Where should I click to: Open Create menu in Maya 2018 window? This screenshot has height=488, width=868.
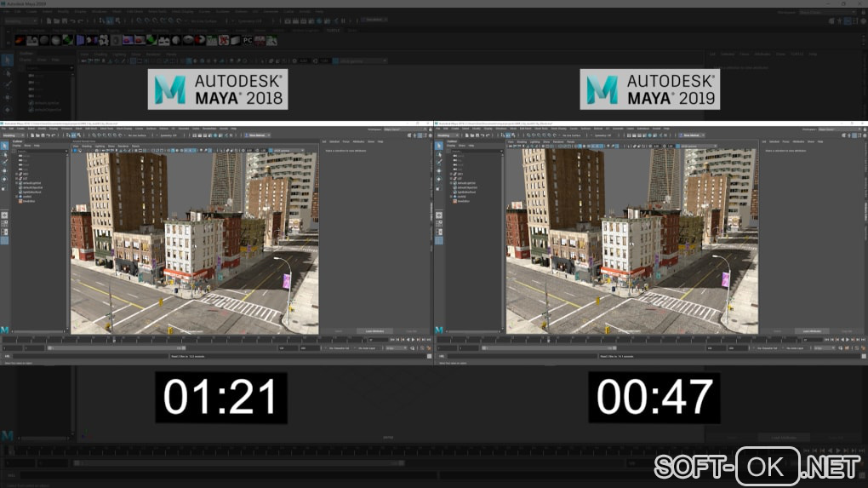pos(20,129)
